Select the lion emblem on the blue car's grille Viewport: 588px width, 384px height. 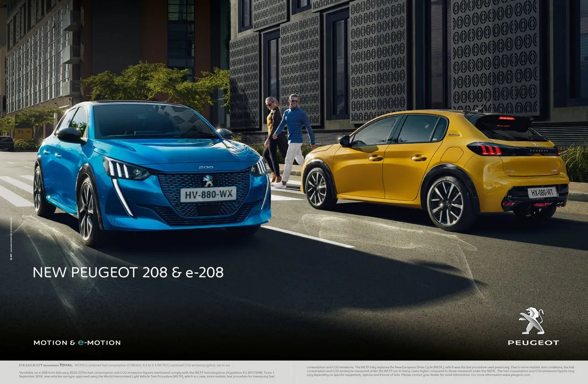(x=208, y=180)
